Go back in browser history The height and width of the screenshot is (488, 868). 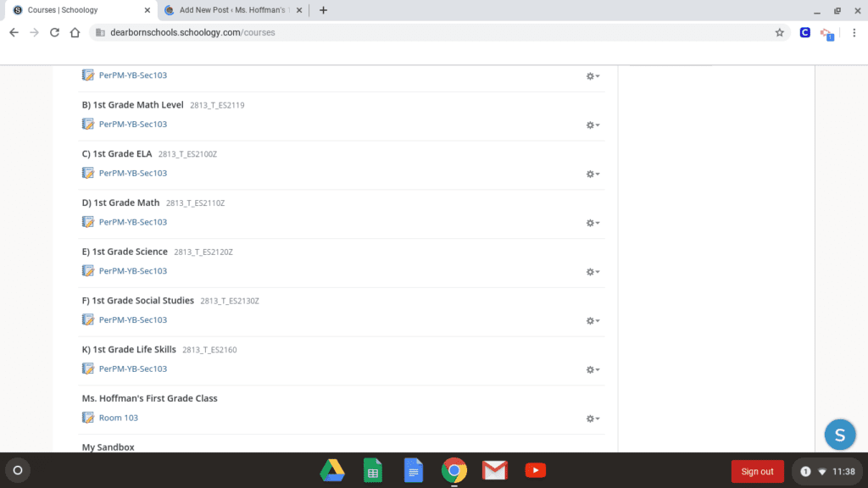point(14,33)
